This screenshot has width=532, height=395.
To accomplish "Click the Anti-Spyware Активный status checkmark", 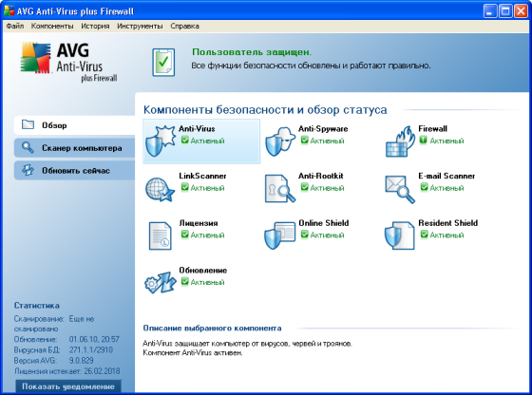I will 304,140.
